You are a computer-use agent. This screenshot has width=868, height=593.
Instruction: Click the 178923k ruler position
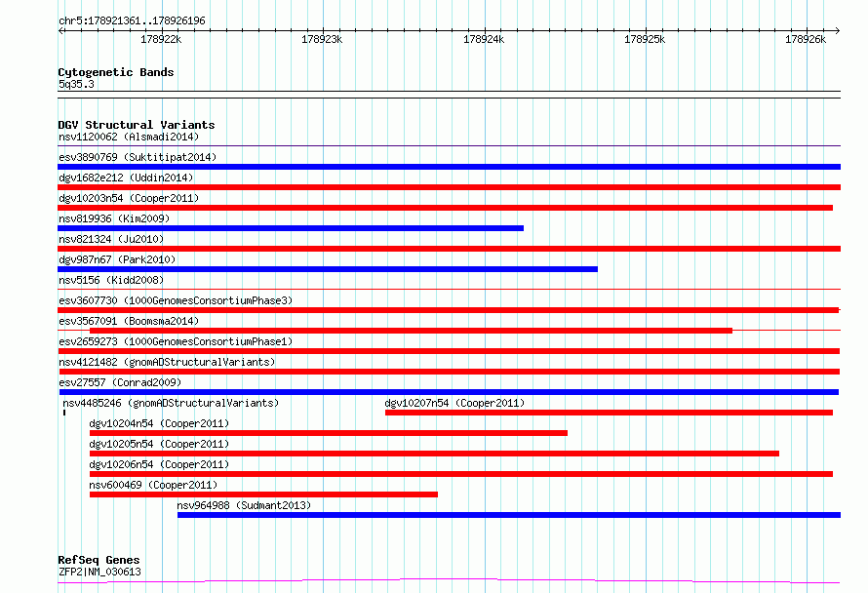point(322,39)
